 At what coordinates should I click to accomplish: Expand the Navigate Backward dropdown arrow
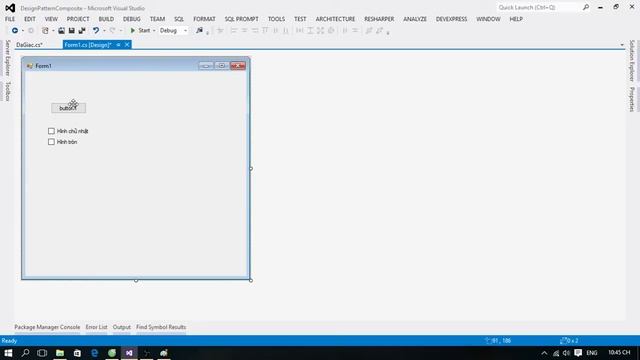coord(22,31)
